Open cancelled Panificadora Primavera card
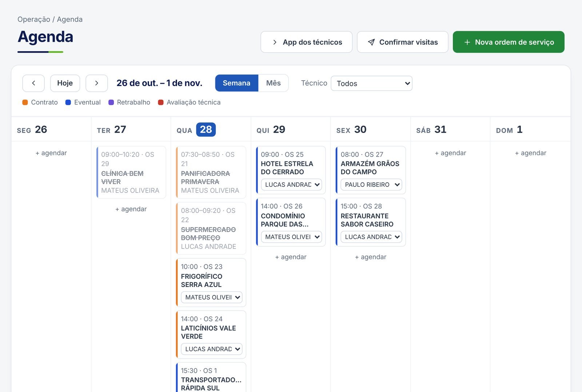582x392 pixels. [211, 172]
